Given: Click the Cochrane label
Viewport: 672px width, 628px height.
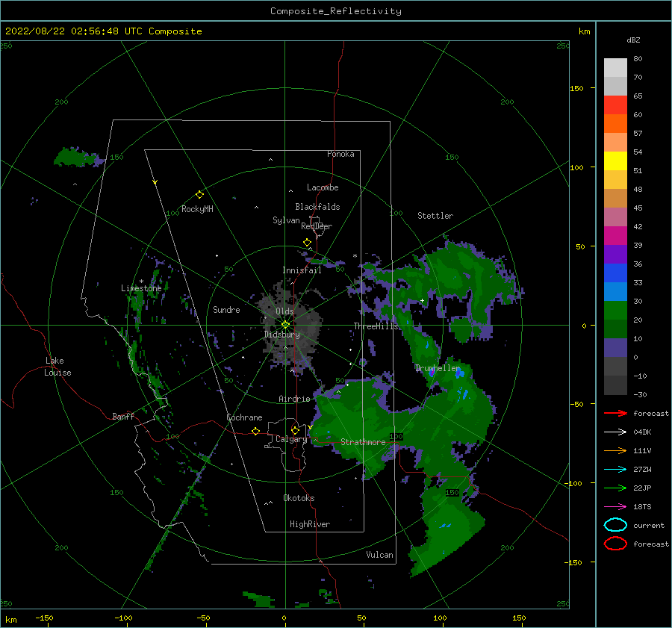Looking at the screenshot, I should (x=244, y=417).
